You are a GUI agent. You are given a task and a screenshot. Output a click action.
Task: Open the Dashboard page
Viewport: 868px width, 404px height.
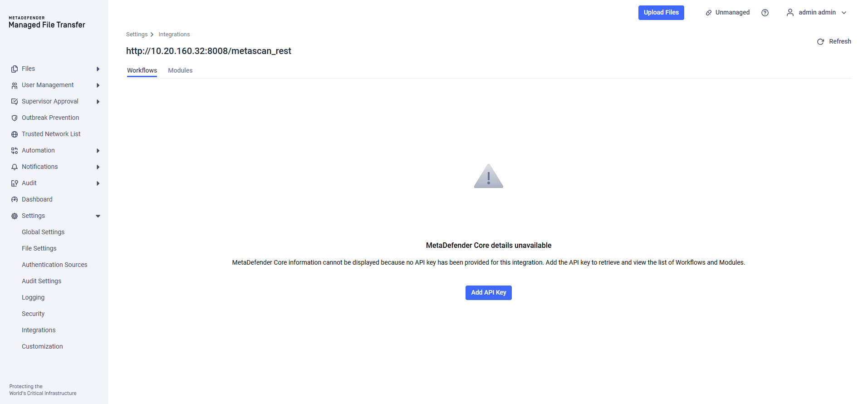point(37,199)
